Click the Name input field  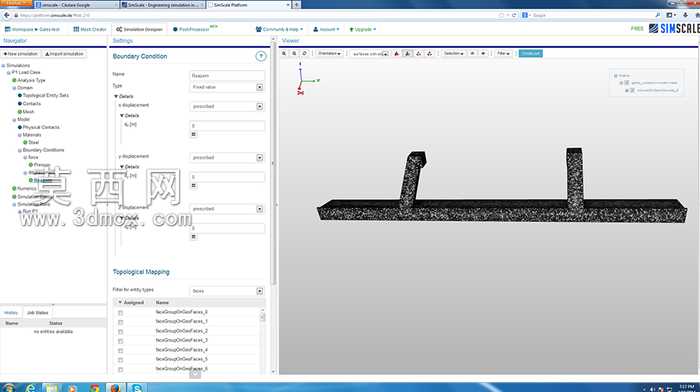click(227, 75)
